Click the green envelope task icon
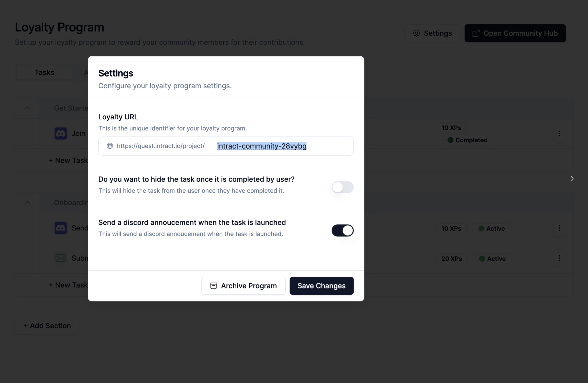588x383 pixels. [61, 258]
